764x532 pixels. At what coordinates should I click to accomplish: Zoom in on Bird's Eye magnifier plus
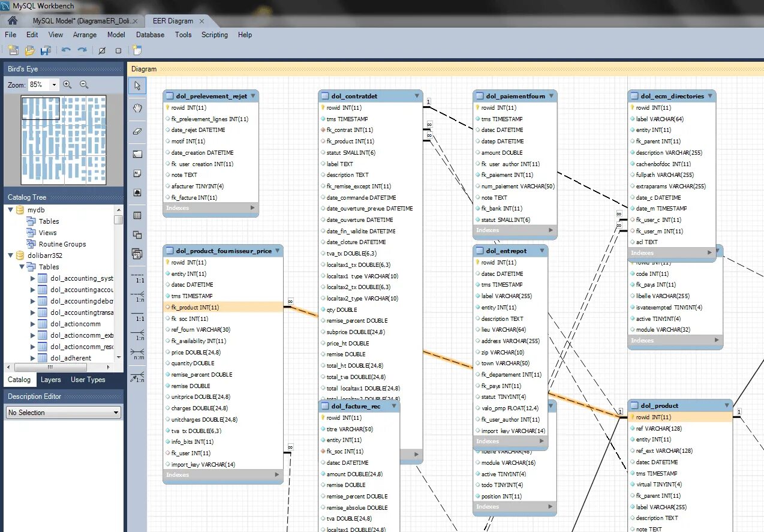pos(67,85)
